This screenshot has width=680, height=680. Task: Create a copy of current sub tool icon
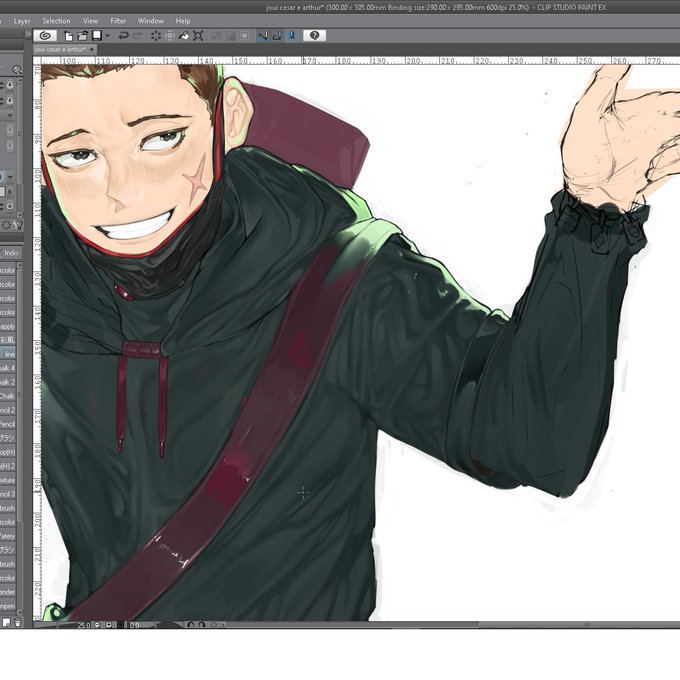pos(7,623)
